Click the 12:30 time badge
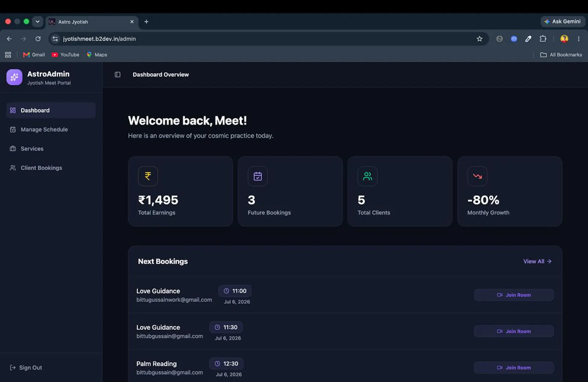Viewport: 588px width, 382px height. click(x=226, y=363)
